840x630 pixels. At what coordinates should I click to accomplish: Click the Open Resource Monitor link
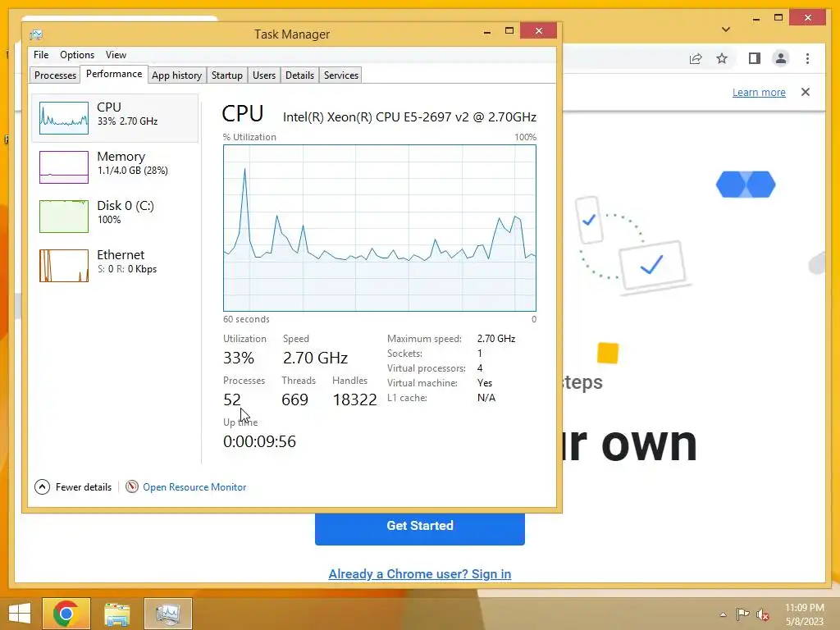[194, 487]
